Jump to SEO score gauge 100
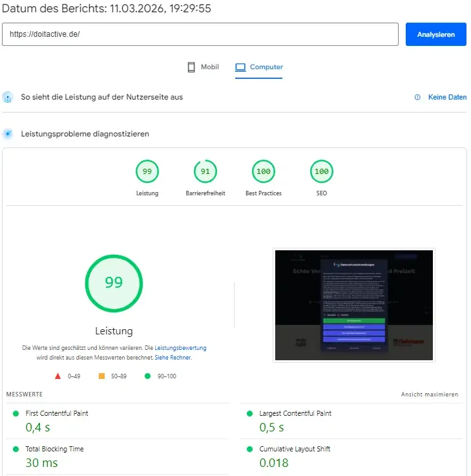Image resolution: width=471 pixels, height=476 pixels. click(x=322, y=171)
